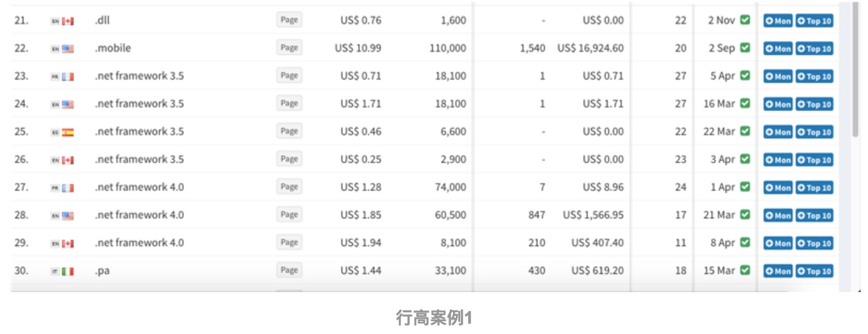Click green check icon beside 3 Apr

745,158
